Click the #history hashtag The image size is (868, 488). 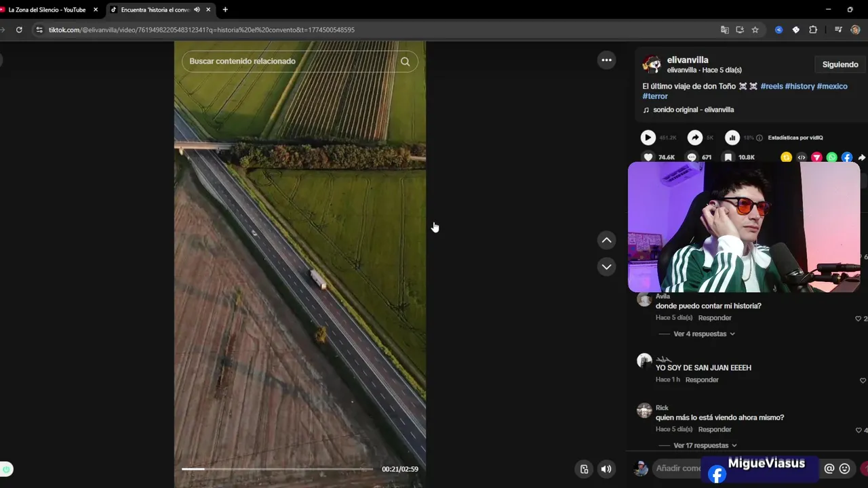click(800, 86)
